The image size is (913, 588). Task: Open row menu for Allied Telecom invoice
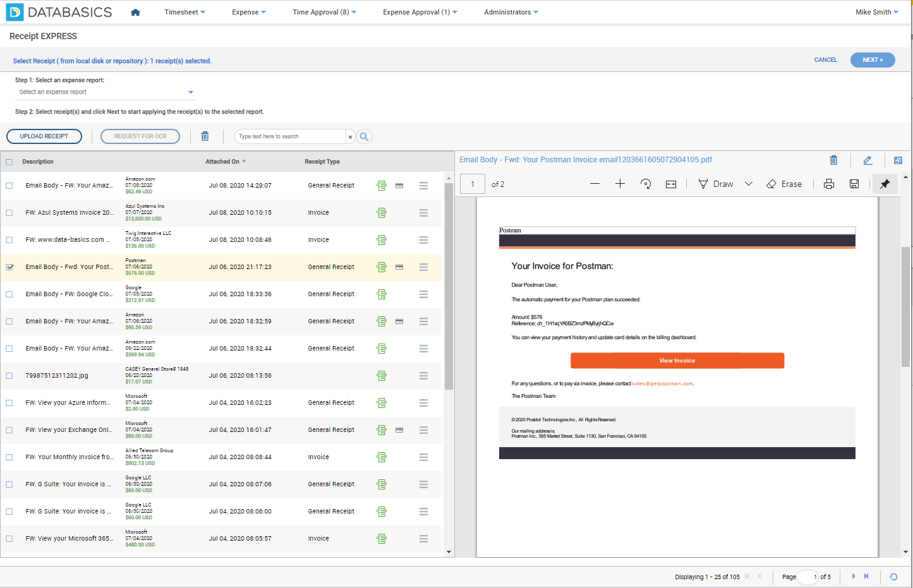pyautogui.click(x=423, y=457)
